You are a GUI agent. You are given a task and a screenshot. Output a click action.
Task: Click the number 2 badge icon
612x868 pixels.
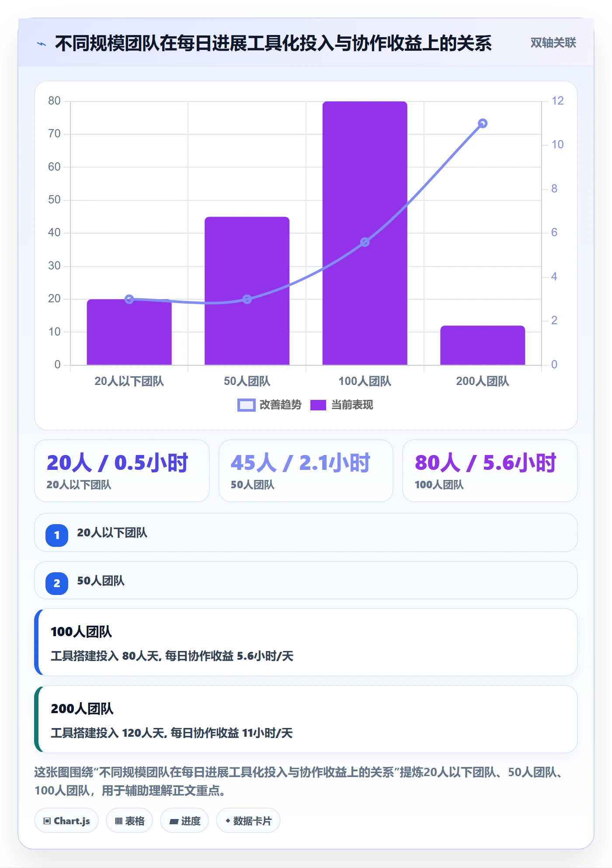click(x=57, y=584)
